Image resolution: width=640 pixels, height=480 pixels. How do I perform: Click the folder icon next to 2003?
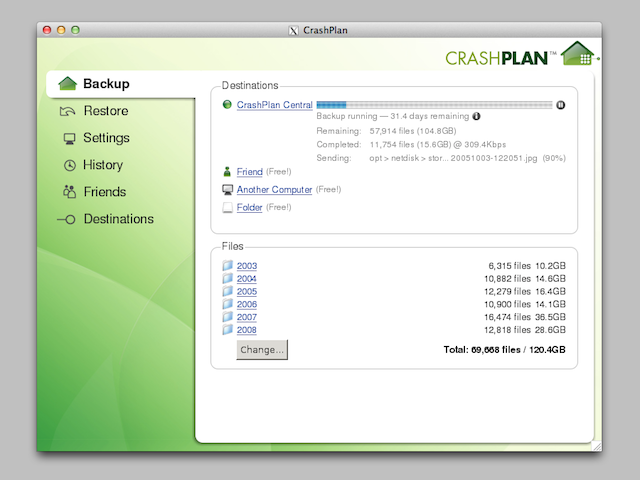[x=227, y=265]
